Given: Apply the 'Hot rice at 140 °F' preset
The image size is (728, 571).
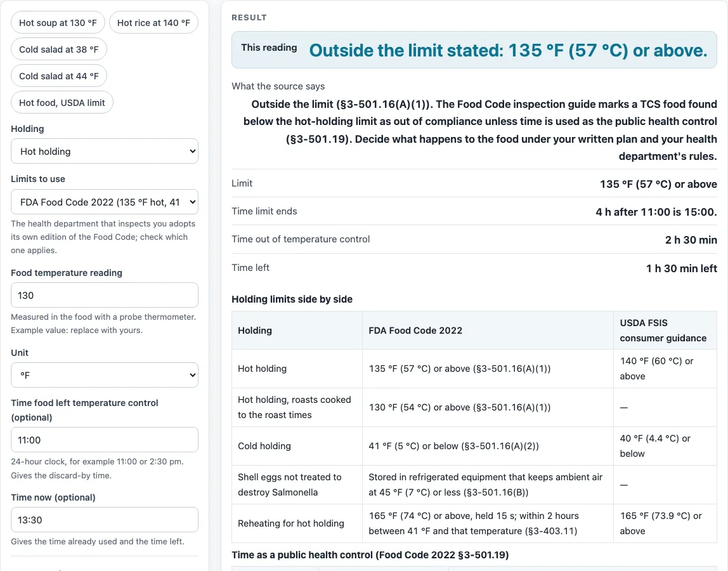Looking at the screenshot, I should coord(153,23).
